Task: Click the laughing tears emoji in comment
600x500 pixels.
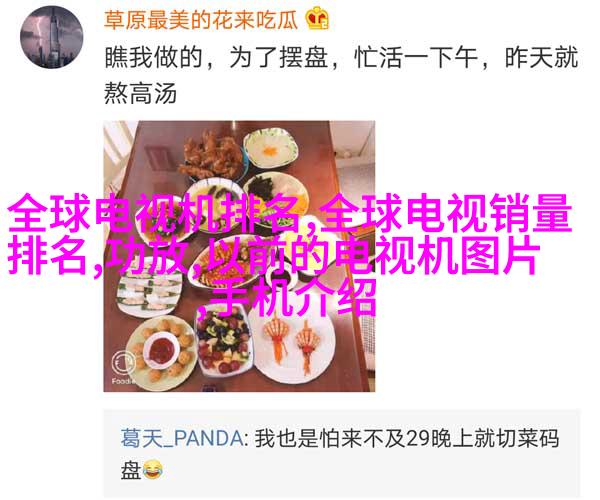Action: pyautogui.click(x=153, y=470)
